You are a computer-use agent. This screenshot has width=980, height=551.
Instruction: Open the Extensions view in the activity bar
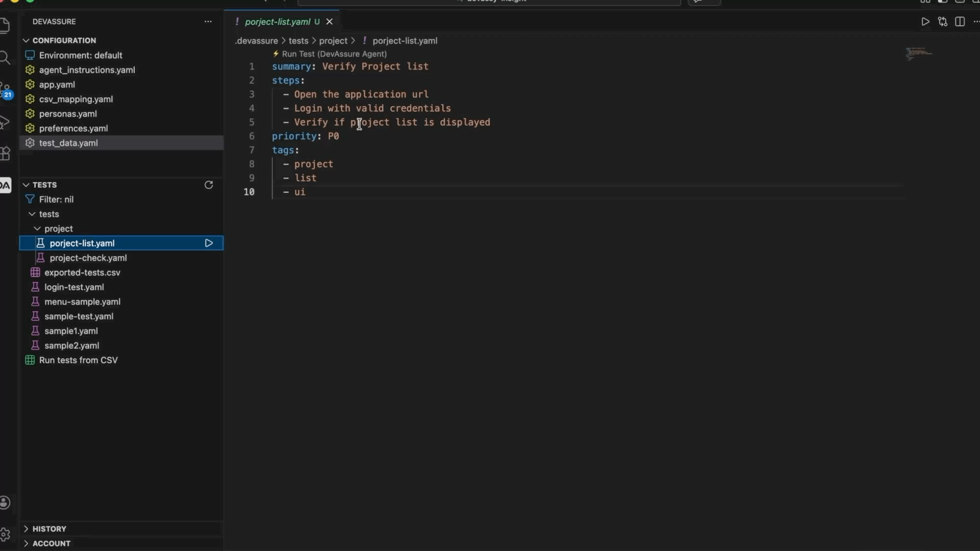(x=5, y=153)
